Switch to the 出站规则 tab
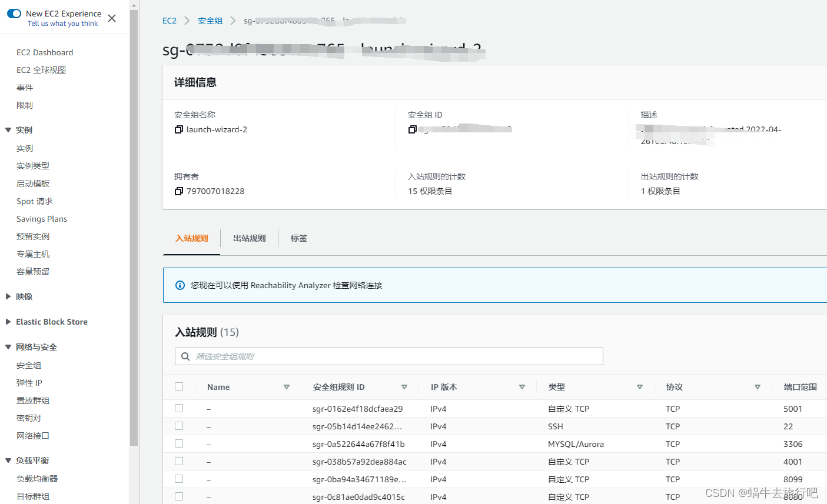Screen dimensions: 827x504 point(249,238)
